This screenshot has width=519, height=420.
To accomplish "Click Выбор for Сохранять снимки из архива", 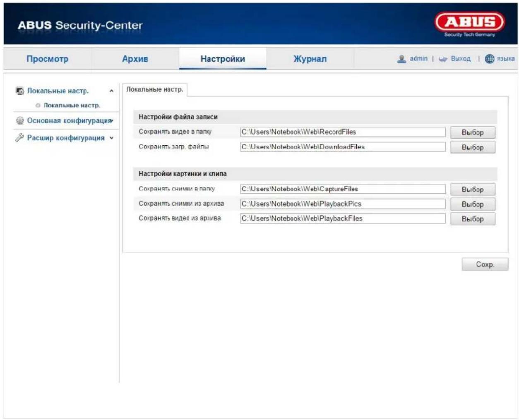I will [473, 204].
